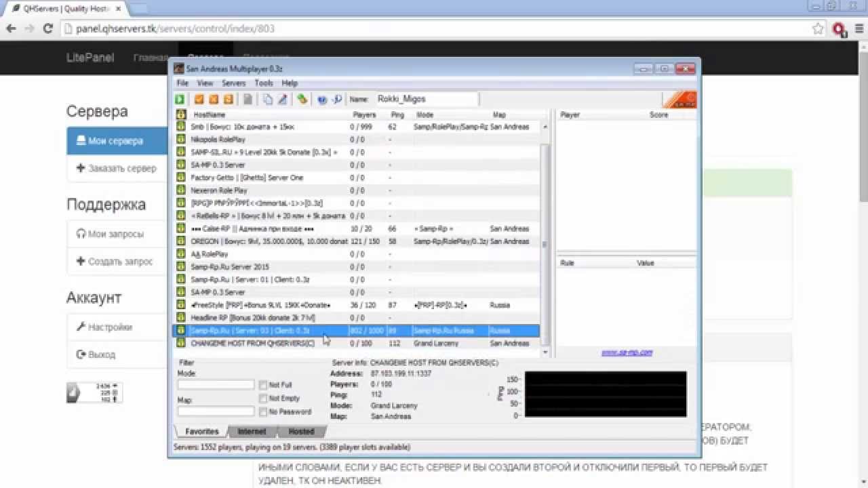Image resolution: width=868 pixels, height=488 pixels.
Task: Reload the browser page
Action: (x=47, y=29)
